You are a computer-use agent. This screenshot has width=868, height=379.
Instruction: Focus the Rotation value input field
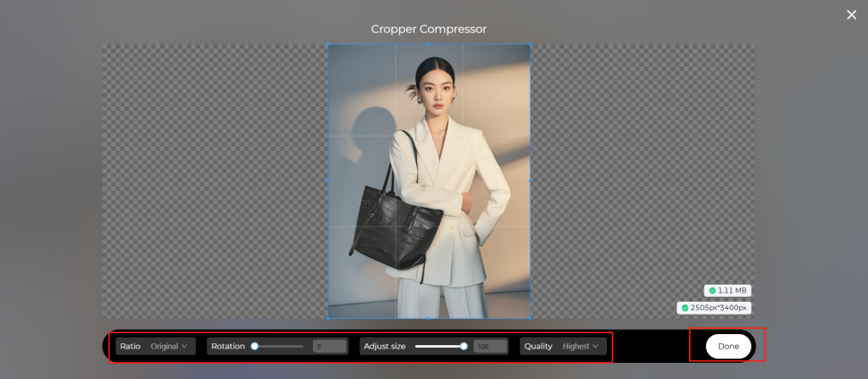click(330, 346)
